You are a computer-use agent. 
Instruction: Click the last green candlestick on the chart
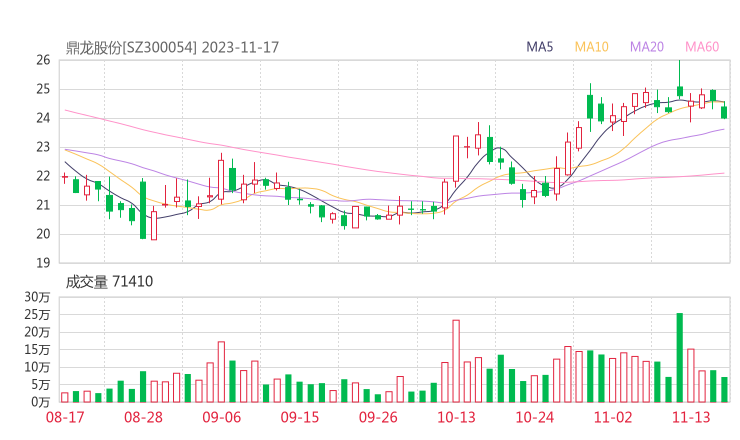coord(724,112)
